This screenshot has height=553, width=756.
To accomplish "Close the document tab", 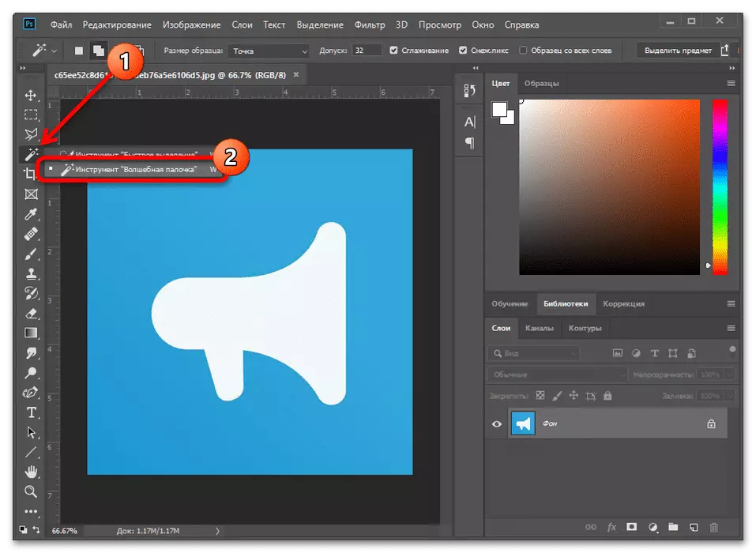I will click(296, 75).
